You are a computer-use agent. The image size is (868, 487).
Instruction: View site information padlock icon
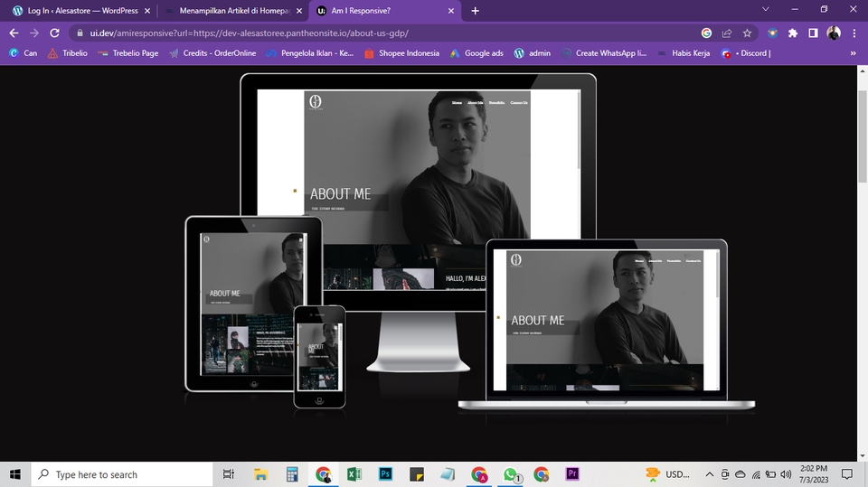(x=80, y=33)
